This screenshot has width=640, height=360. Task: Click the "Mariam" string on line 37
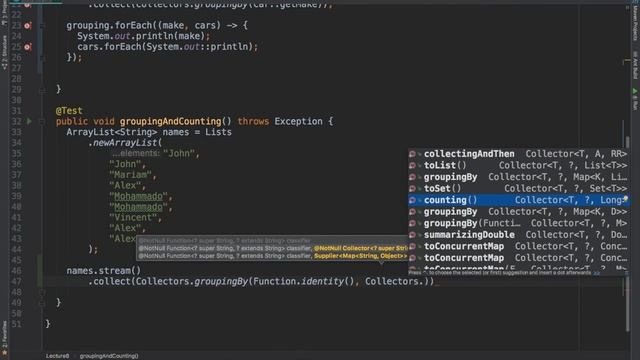pos(130,175)
